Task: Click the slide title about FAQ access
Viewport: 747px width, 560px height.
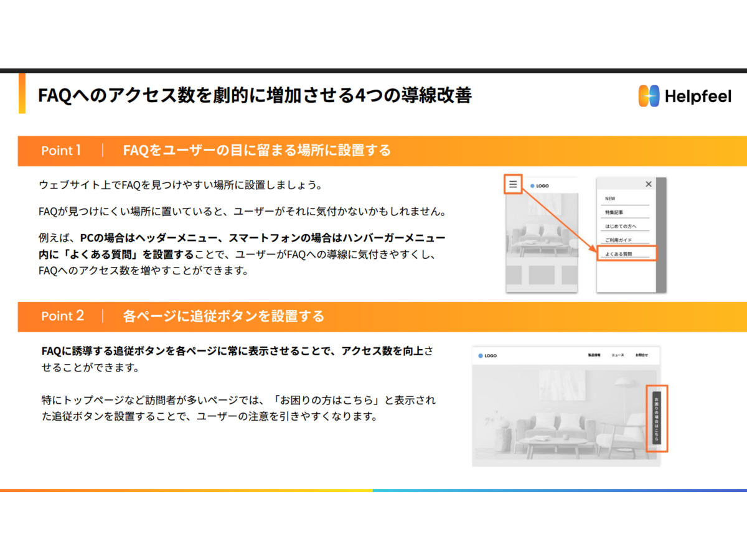Action: point(255,95)
